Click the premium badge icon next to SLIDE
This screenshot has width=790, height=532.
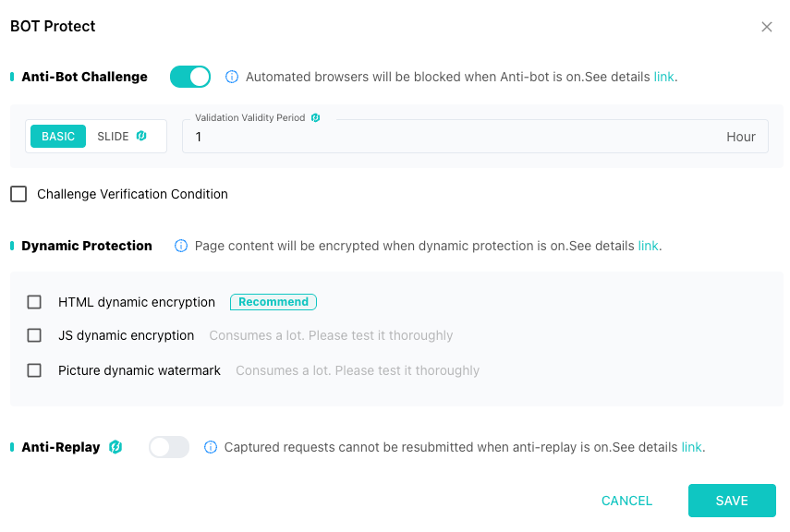(141, 136)
